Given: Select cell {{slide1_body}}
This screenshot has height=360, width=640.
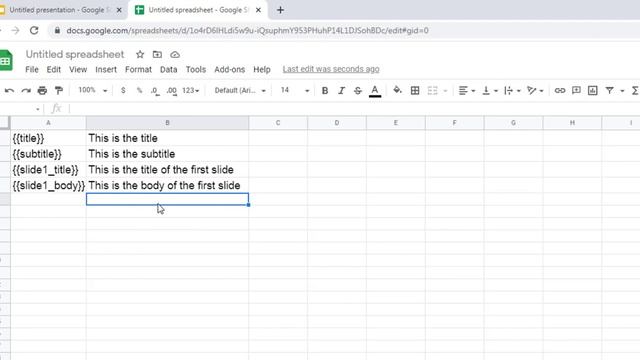Looking at the screenshot, I should click(48, 185).
